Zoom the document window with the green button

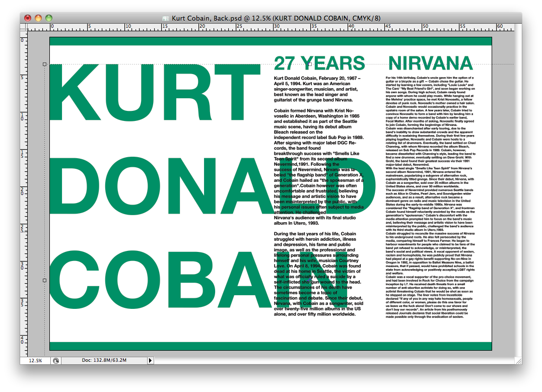coord(49,18)
